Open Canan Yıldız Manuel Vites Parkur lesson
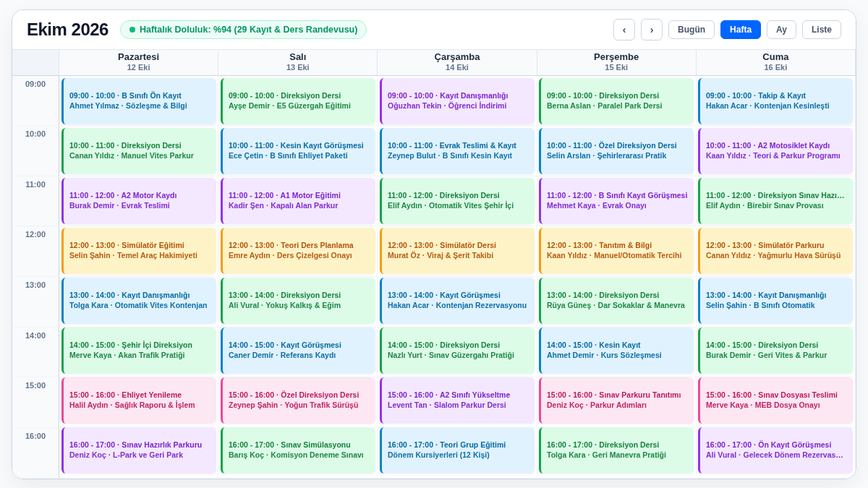This screenshot has width=868, height=488. click(139, 151)
